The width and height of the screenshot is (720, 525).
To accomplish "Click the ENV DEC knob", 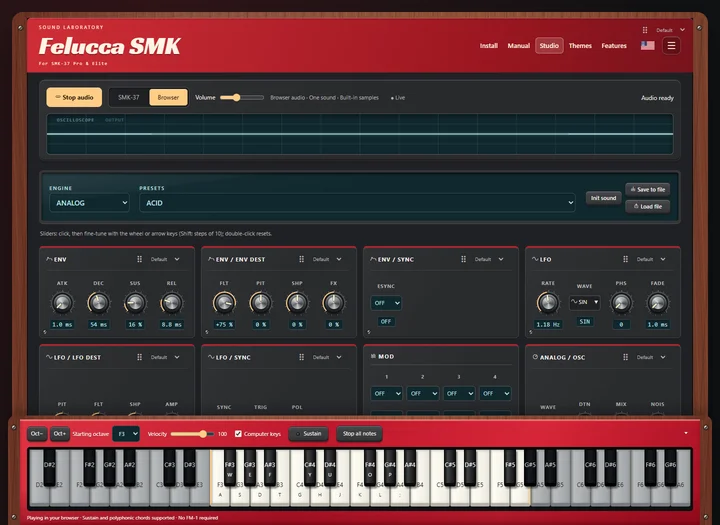I will coord(98,303).
